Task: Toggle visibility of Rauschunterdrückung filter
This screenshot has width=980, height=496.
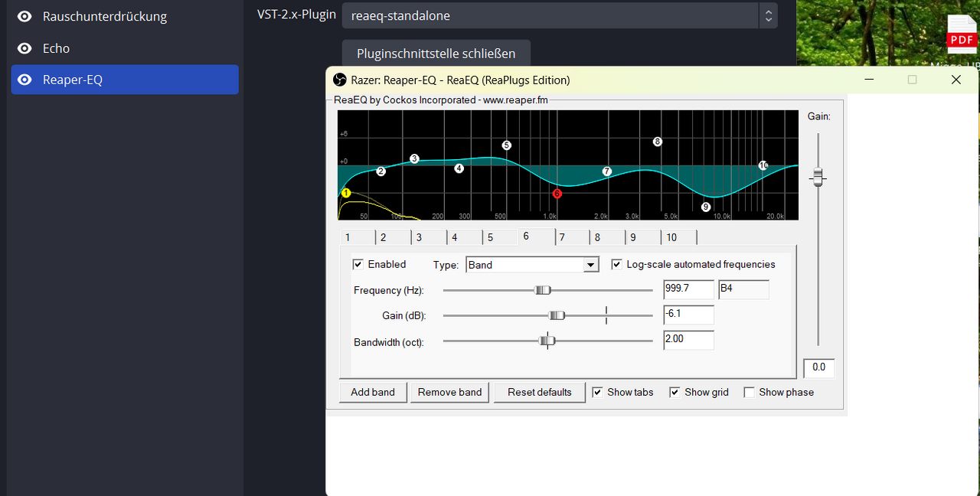Action: click(x=24, y=16)
